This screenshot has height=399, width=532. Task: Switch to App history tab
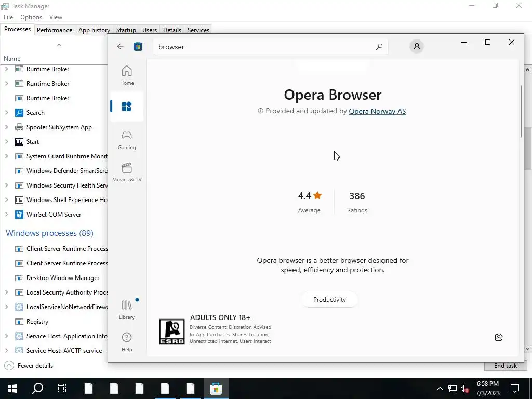[x=94, y=30]
